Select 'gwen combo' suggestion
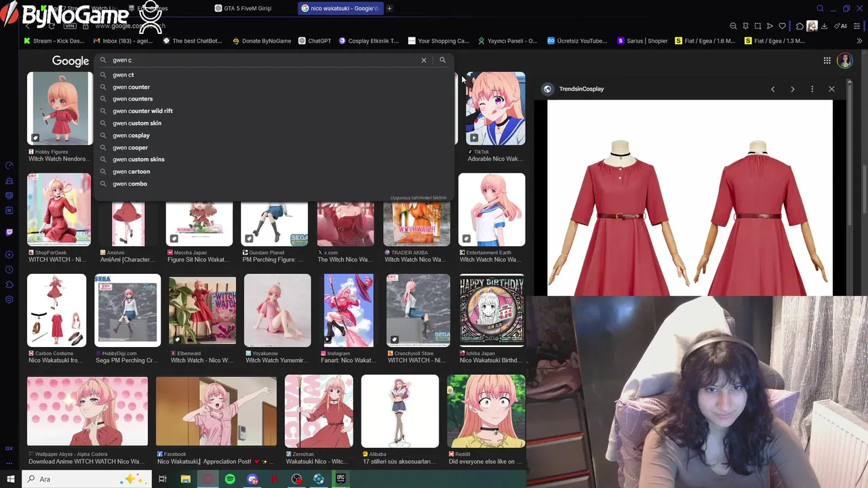Image resolution: width=868 pixels, height=488 pixels. [273, 184]
